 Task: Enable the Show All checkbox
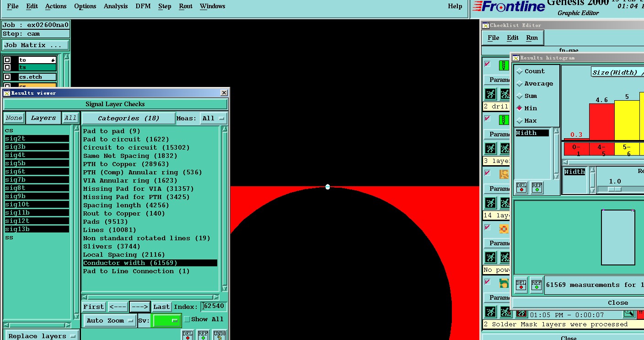(x=187, y=319)
